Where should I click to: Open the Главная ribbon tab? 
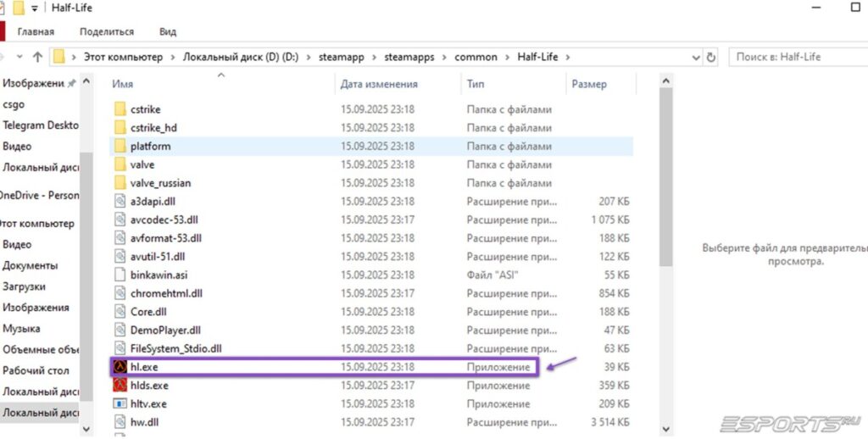[x=36, y=31]
